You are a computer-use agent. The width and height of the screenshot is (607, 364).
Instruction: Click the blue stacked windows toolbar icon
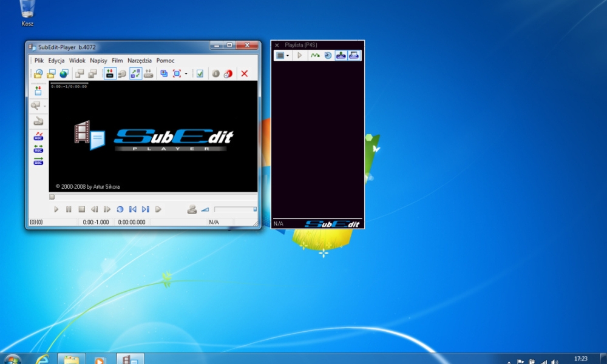[x=164, y=73]
